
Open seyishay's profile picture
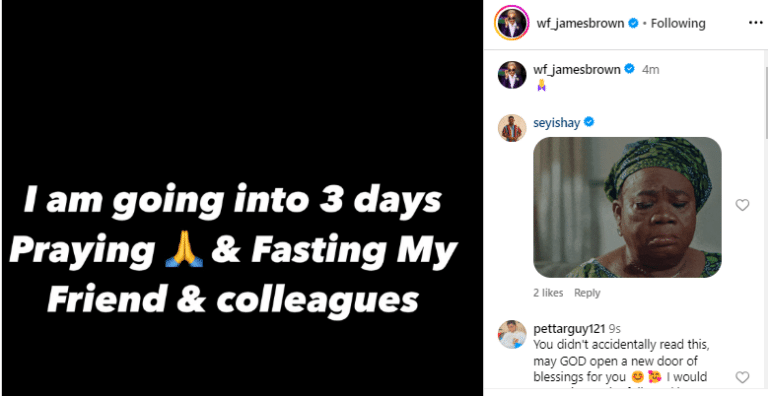click(512, 128)
